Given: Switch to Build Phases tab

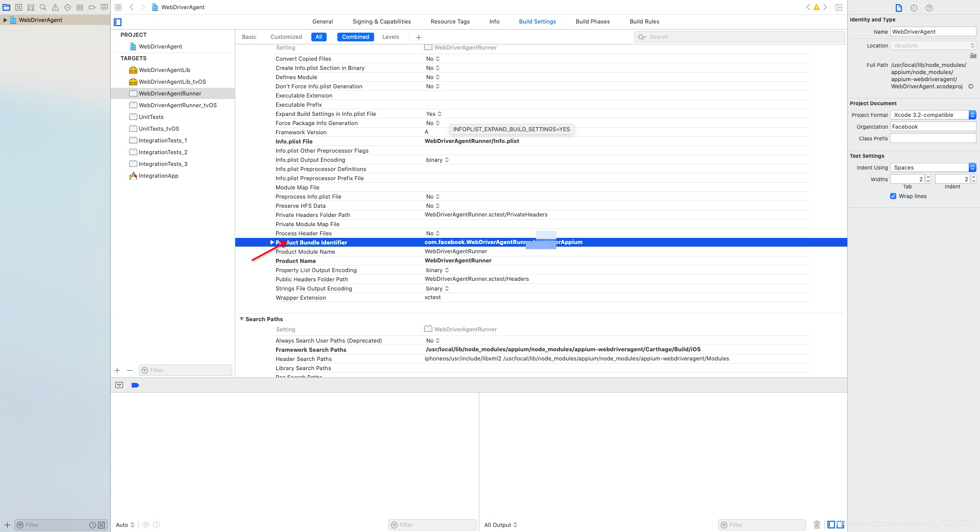Looking at the screenshot, I should click(593, 21).
